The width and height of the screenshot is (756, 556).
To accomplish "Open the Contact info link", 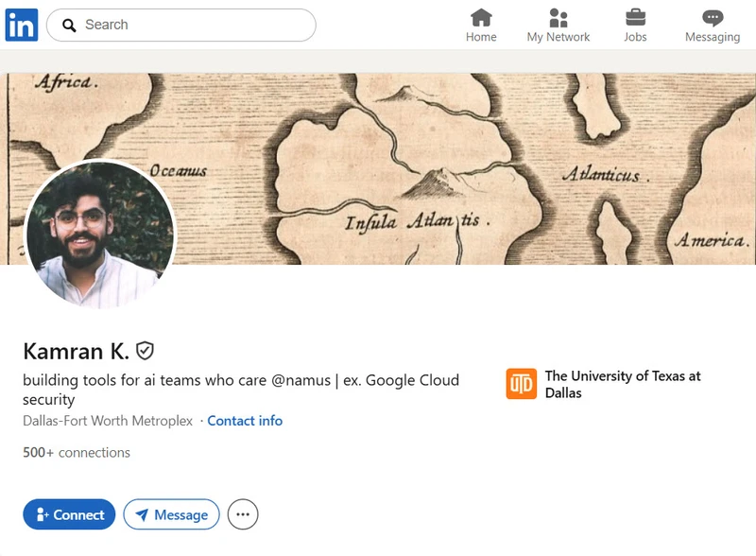I will (244, 420).
